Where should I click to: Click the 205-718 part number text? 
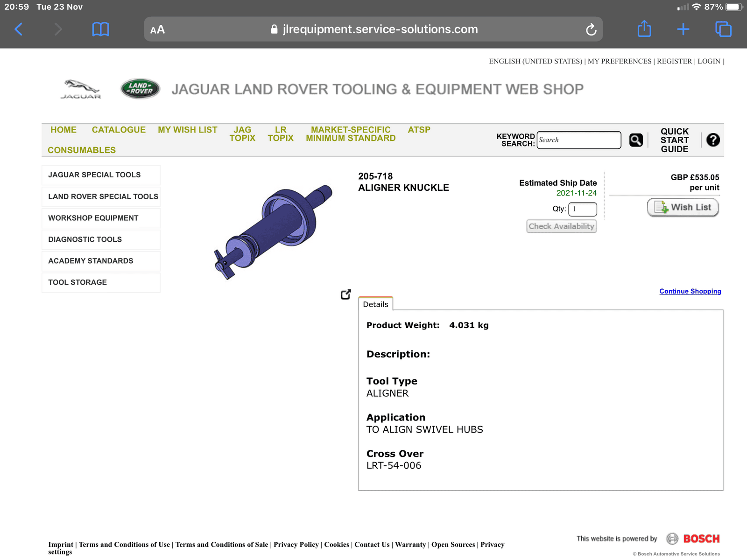(x=375, y=176)
